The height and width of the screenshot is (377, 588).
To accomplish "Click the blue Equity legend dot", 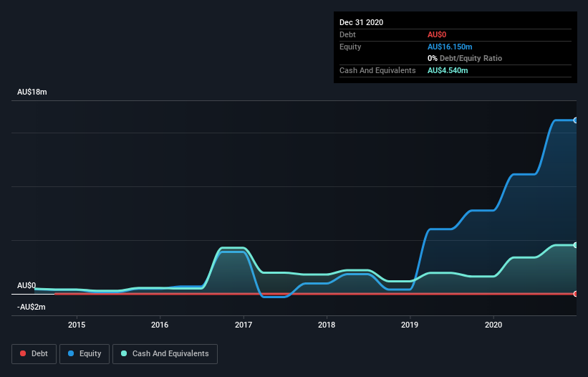I will [x=71, y=353].
